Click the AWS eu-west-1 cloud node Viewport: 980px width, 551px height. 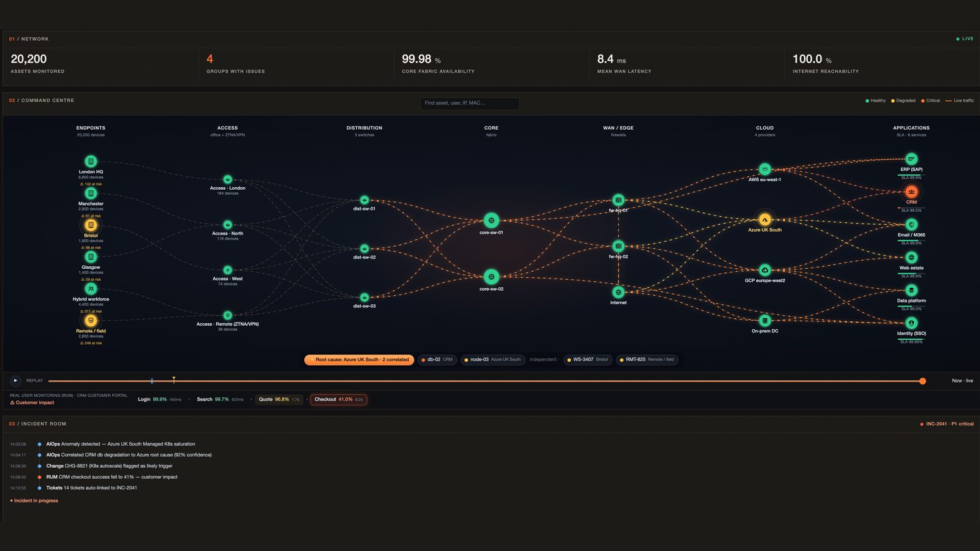pos(765,169)
